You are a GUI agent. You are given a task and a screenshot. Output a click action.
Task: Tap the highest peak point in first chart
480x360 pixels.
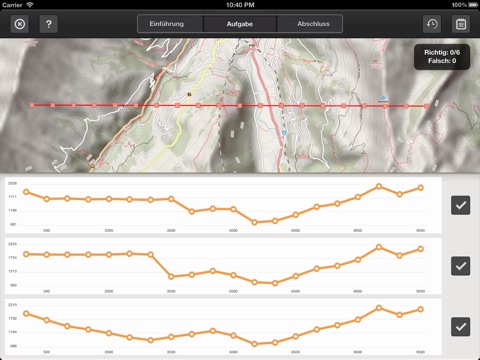point(379,186)
